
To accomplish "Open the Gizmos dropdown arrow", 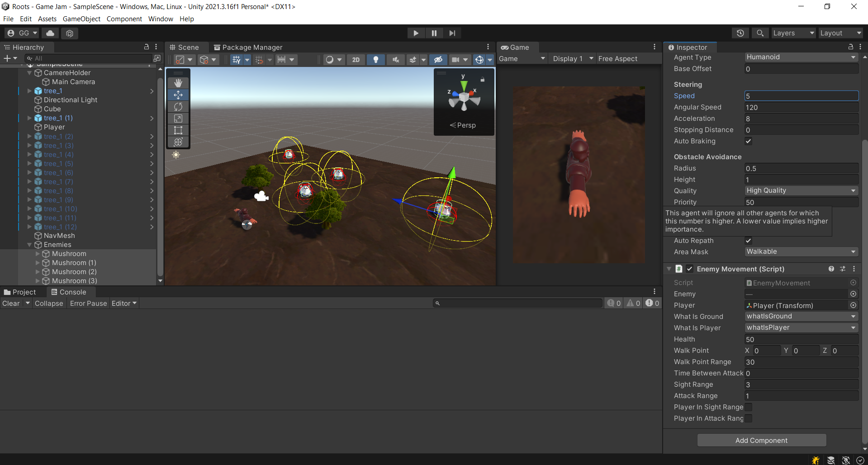I will pyautogui.click(x=490, y=60).
